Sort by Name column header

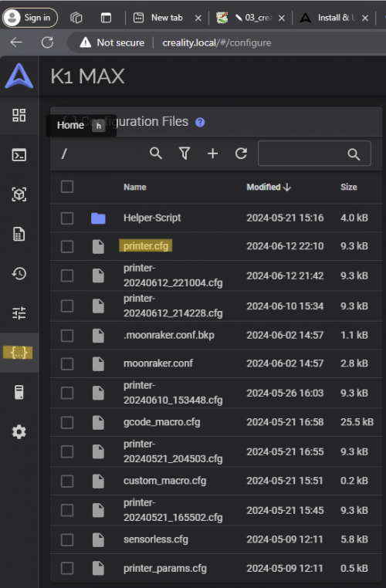[x=135, y=187]
